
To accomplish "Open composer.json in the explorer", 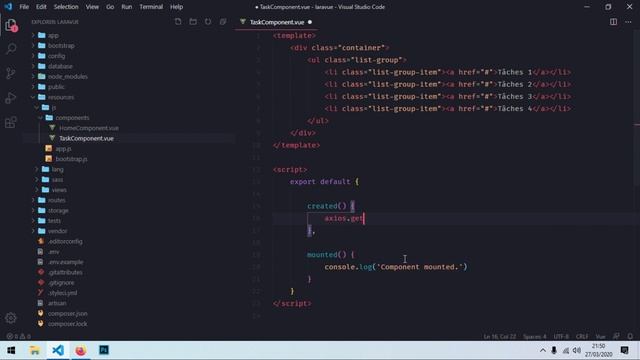I will click(67, 313).
